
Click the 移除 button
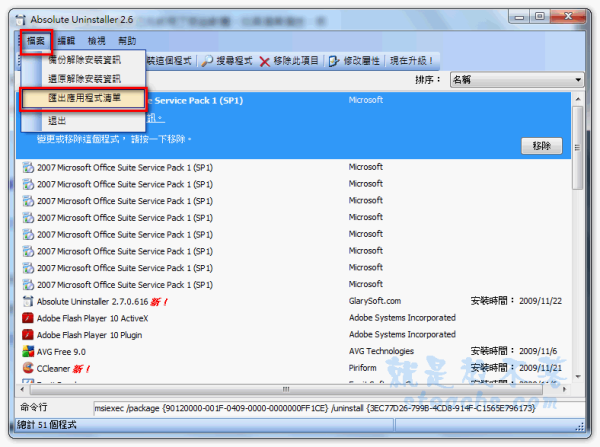pyautogui.click(x=541, y=146)
